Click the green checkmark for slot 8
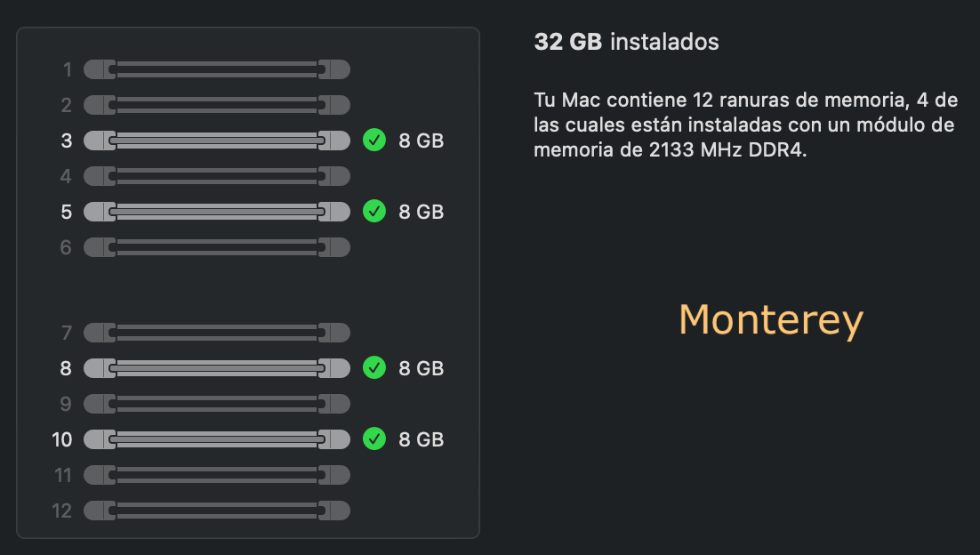The height and width of the screenshot is (555, 980). (x=374, y=367)
